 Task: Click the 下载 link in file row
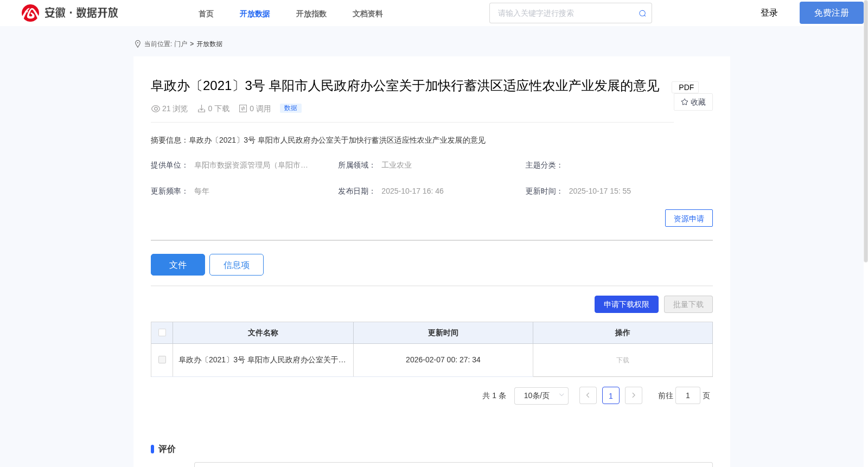click(x=623, y=360)
